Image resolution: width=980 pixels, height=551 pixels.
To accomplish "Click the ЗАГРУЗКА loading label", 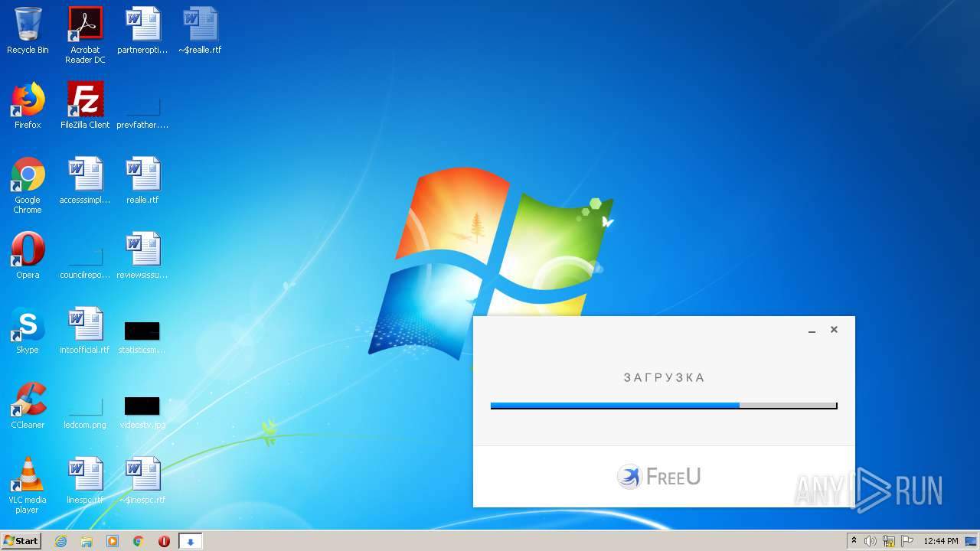I will 664,377.
